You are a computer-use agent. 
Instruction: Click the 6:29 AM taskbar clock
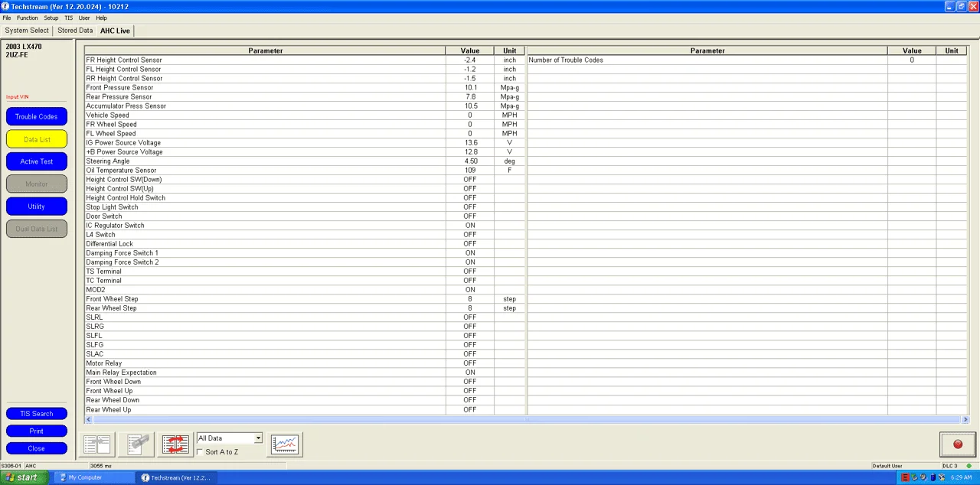pyautogui.click(x=961, y=477)
